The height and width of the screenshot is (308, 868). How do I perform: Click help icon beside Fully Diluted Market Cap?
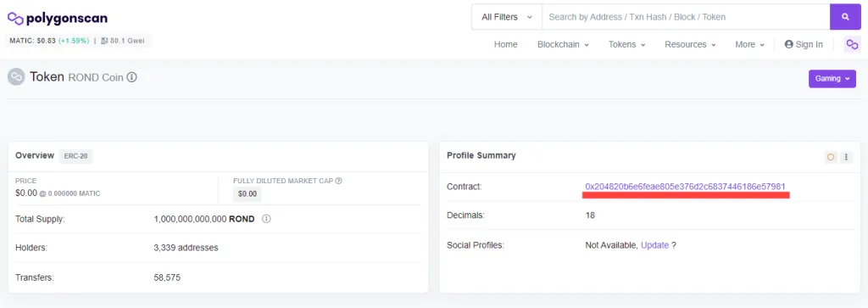pos(339,181)
